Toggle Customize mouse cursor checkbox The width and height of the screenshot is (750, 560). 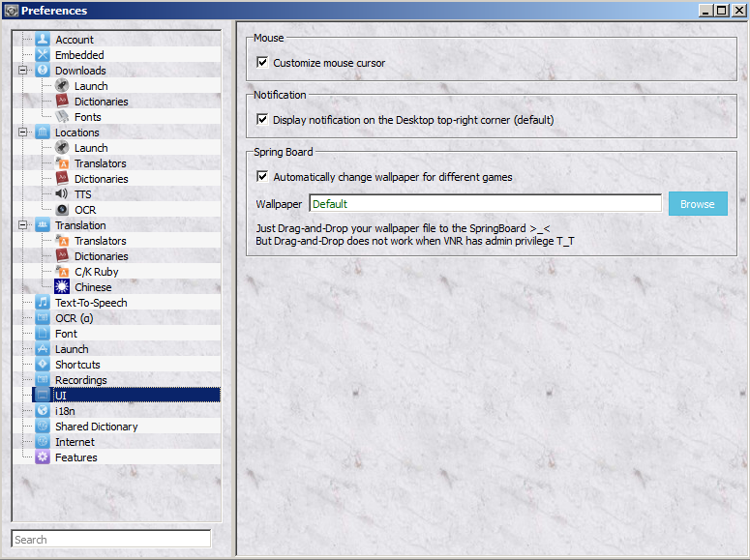(x=262, y=62)
